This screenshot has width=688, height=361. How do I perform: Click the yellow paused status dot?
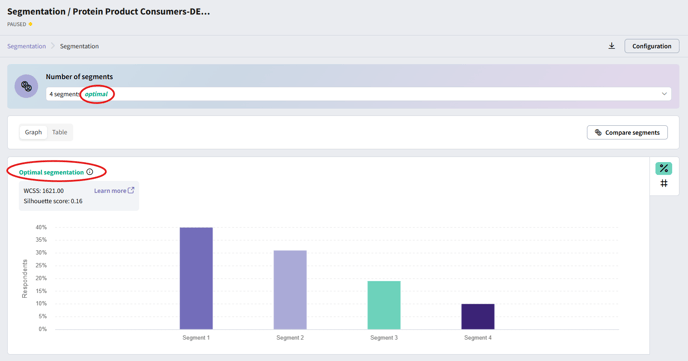tap(30, 24)
